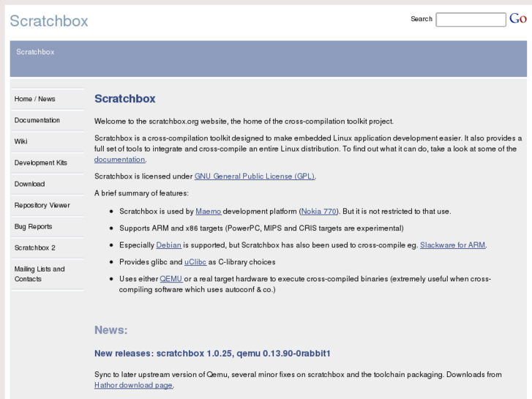532x399 pixels.
Task: Follow the uClibc link
Action: pyautogui.click(x=195, y=262)
